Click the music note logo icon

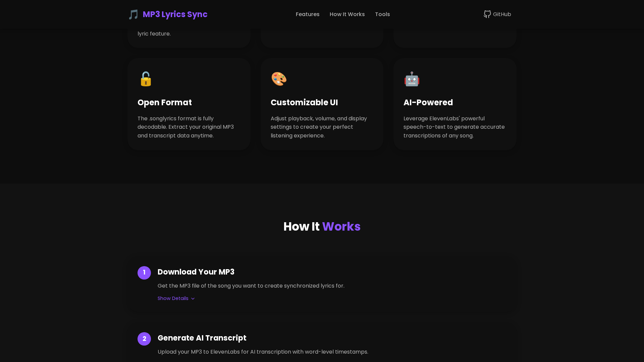pyautogui.click(x=133, y=14)
